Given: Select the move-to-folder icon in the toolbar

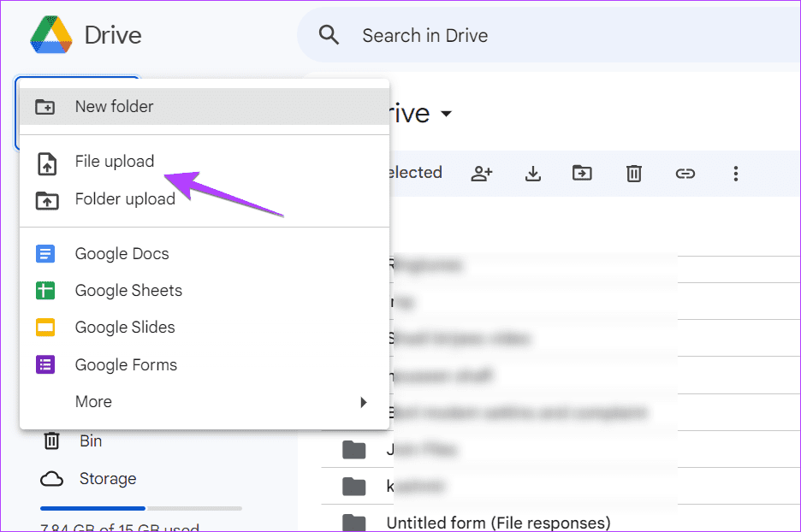Looking at the screenshot, I should click(x=583, y=173).
